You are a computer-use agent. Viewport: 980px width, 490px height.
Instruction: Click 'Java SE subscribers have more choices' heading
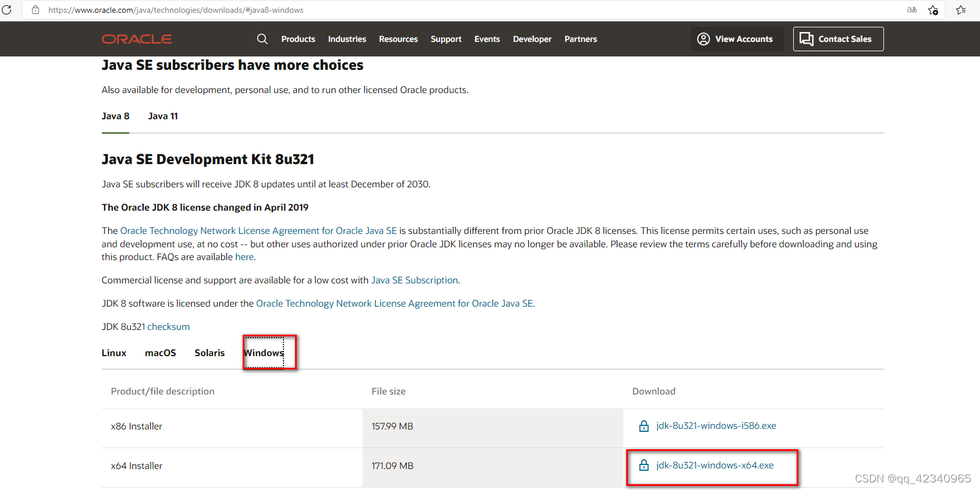click(x=232, y=65)
